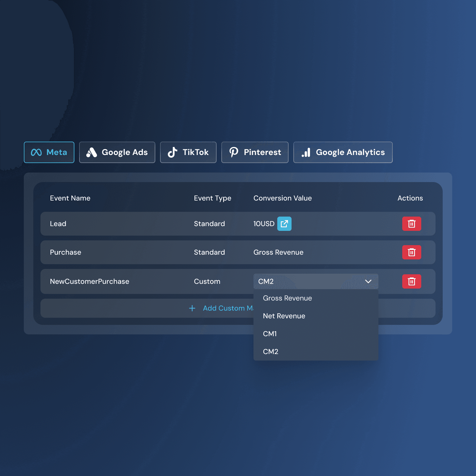Choose Gross Revenue from the dropdown list
The height and width of the screenshot is (476, 476).
tap(316, 298)
